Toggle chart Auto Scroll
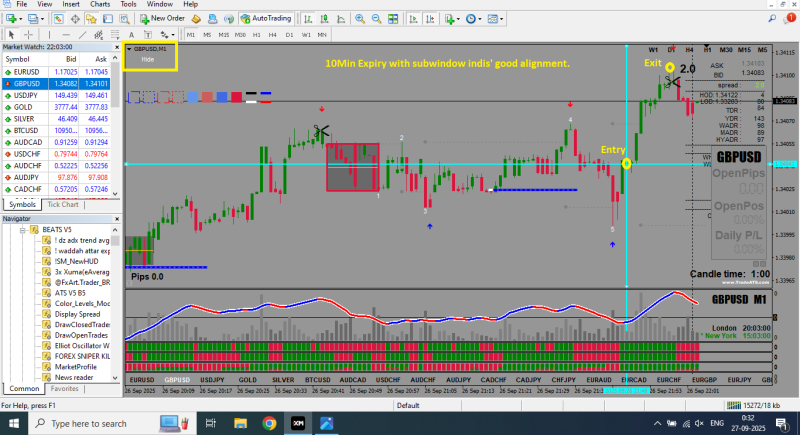The height and width of the screenshot is (435, 800). coord(413,19)
